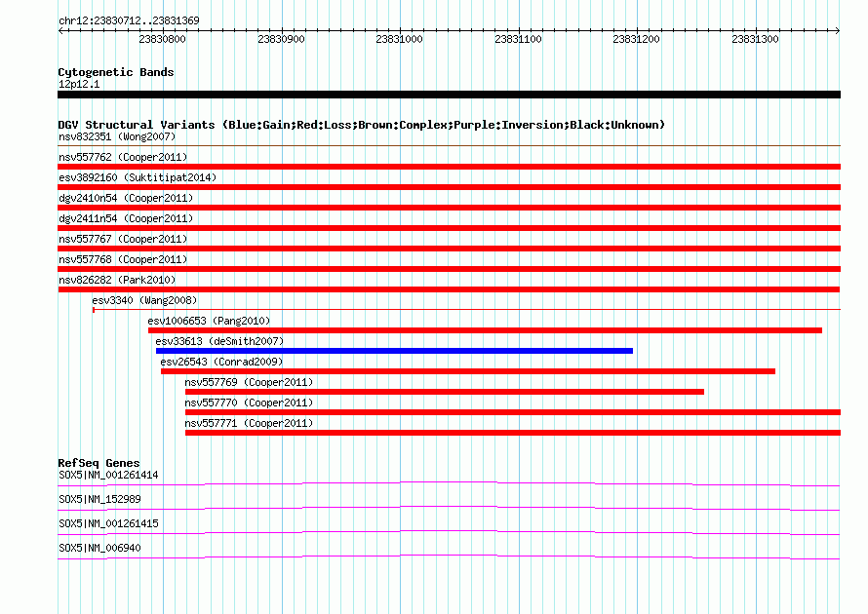Click the red bar for esv26543
This screenshot has width=868, height=614.
(468, 371)
